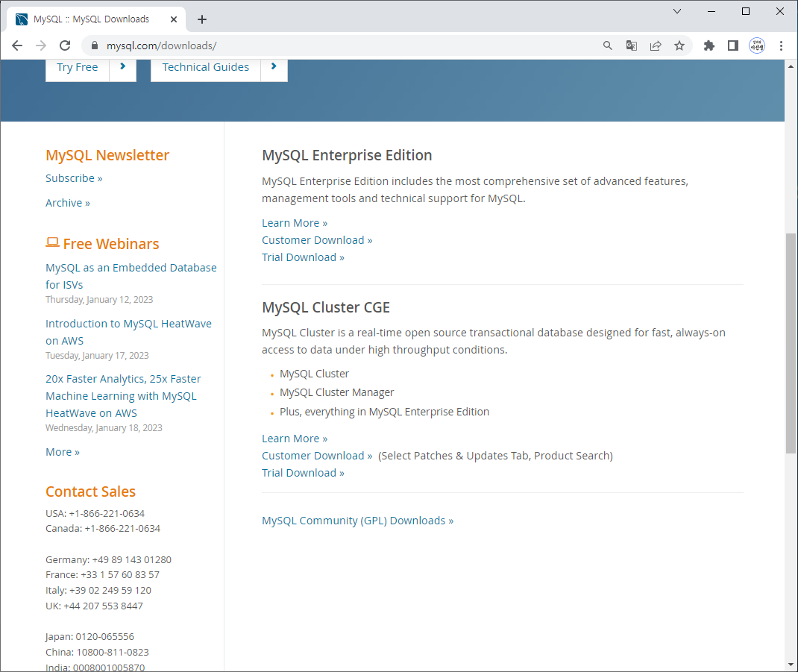
Task: Click the MySQL Cluster Manager bullet
Action: coord(337,392)
